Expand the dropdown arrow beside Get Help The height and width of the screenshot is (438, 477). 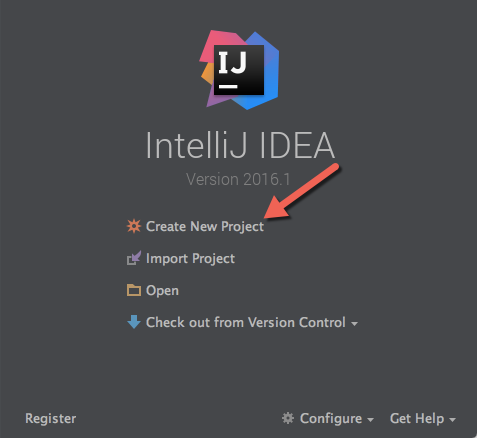(x=452, y=420)
